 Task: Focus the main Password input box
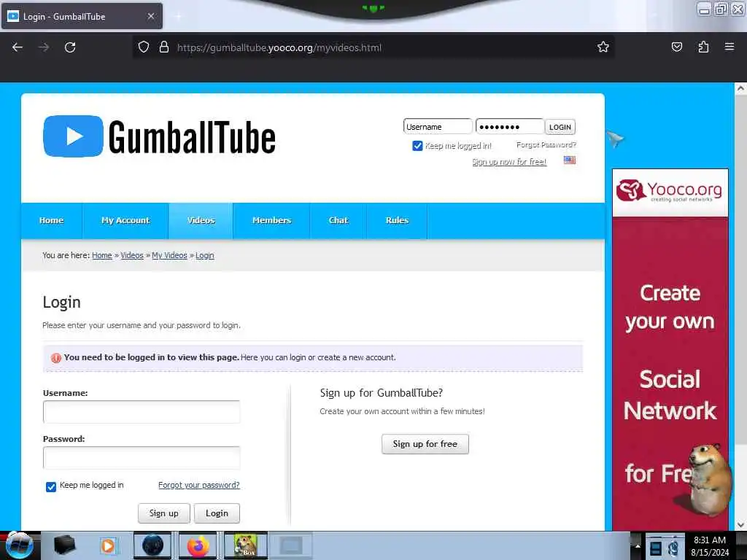tap(142, 458)
